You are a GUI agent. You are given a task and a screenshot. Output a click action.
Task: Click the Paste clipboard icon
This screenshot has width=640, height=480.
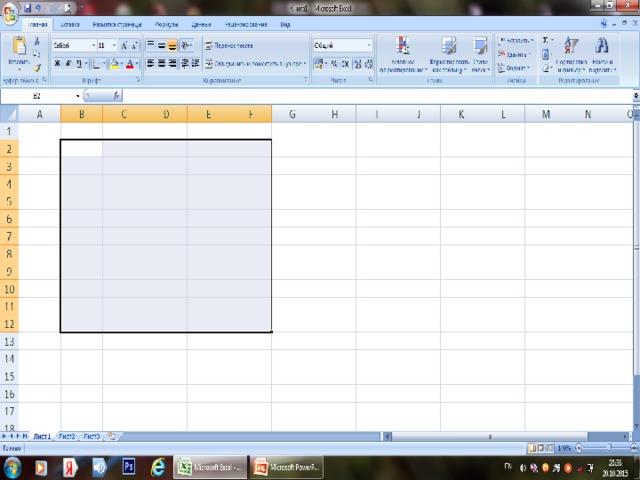[19, 46]
